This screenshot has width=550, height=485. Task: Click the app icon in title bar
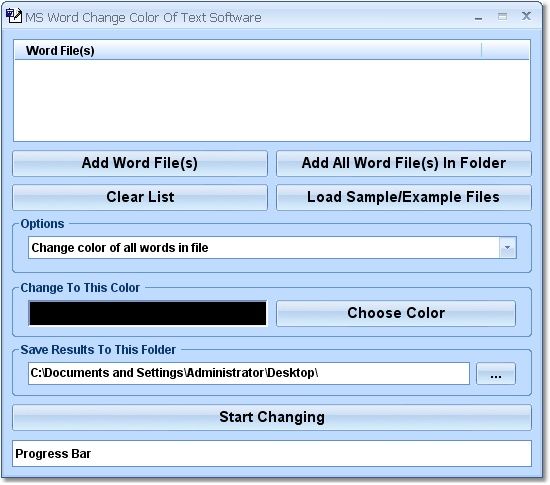tap(14, 16)
